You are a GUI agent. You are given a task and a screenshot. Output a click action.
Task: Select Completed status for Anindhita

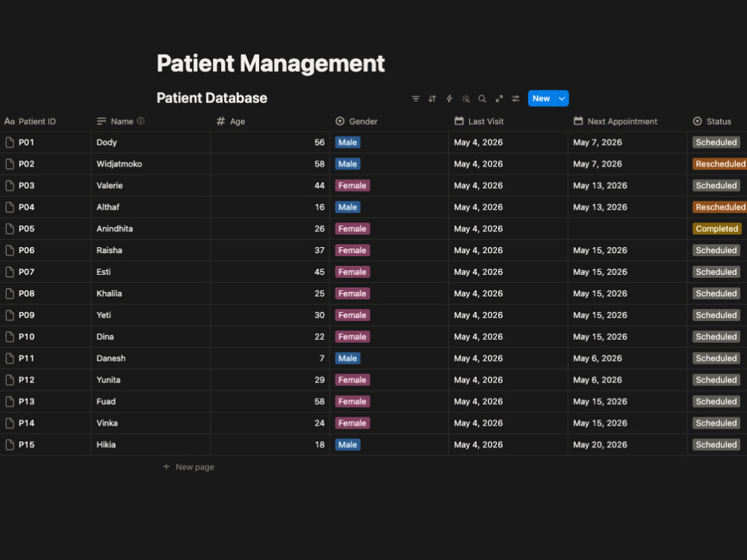point(717,228)
